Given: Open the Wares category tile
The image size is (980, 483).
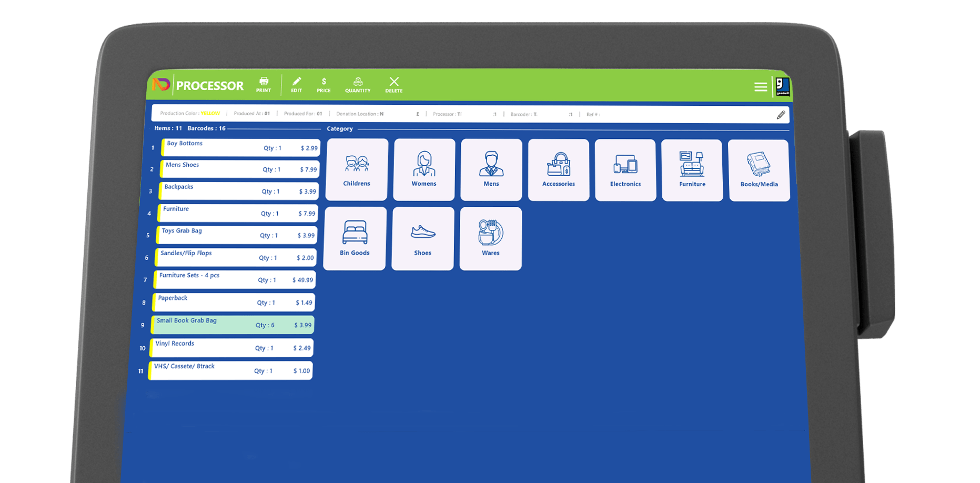Looking at the screenshot, I should pyautogui.click(x=491, y=239).
